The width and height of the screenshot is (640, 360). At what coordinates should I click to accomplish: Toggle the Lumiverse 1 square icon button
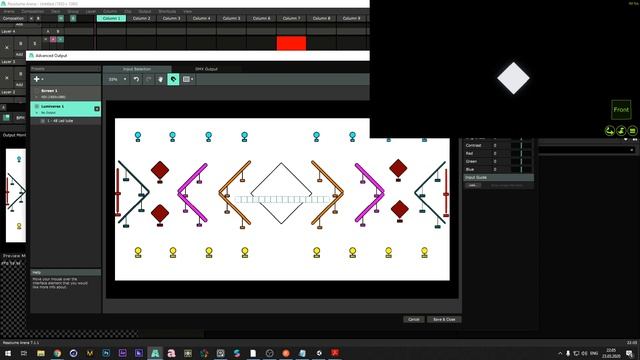(x=97, y=109)
